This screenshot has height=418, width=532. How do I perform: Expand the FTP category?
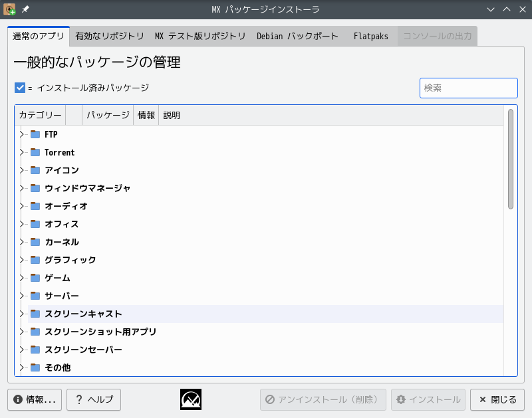coord(22,134)
